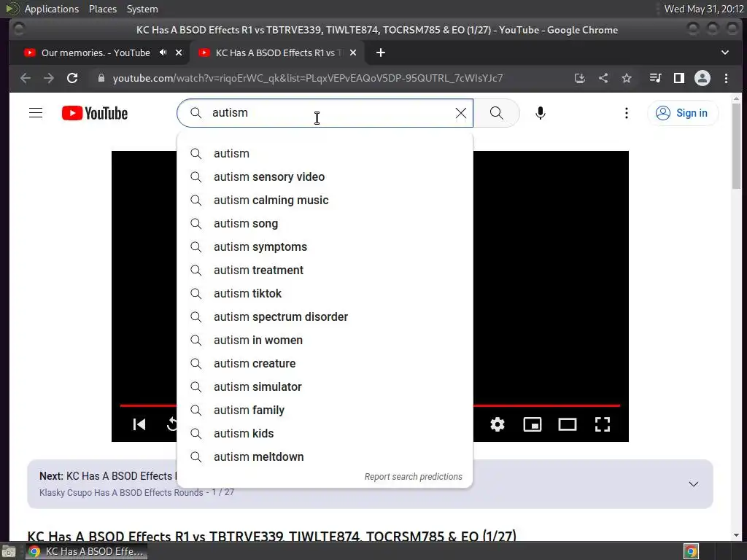Enable miniplayer mode
The image size is (747, 560).
coord(532,424)
